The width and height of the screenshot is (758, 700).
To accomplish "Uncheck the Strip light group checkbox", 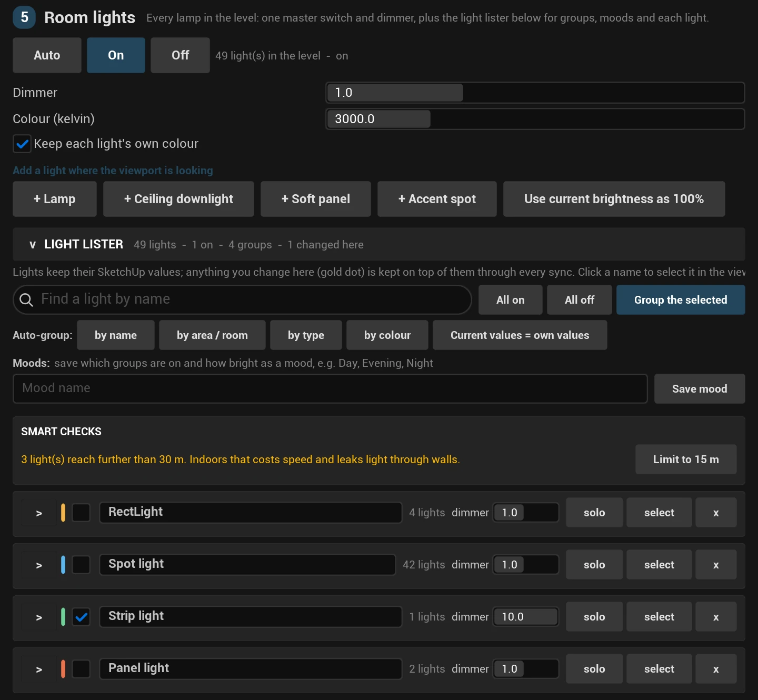I will (81, 617).
